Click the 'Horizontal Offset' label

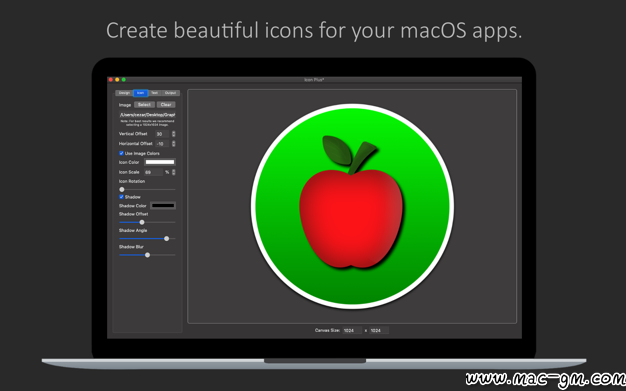135,143
